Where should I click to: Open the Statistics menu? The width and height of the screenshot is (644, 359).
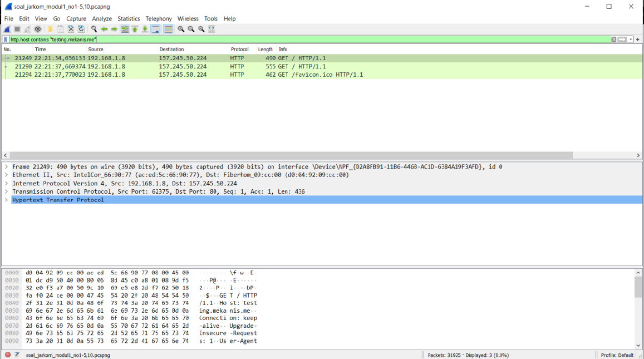point(129,18)
